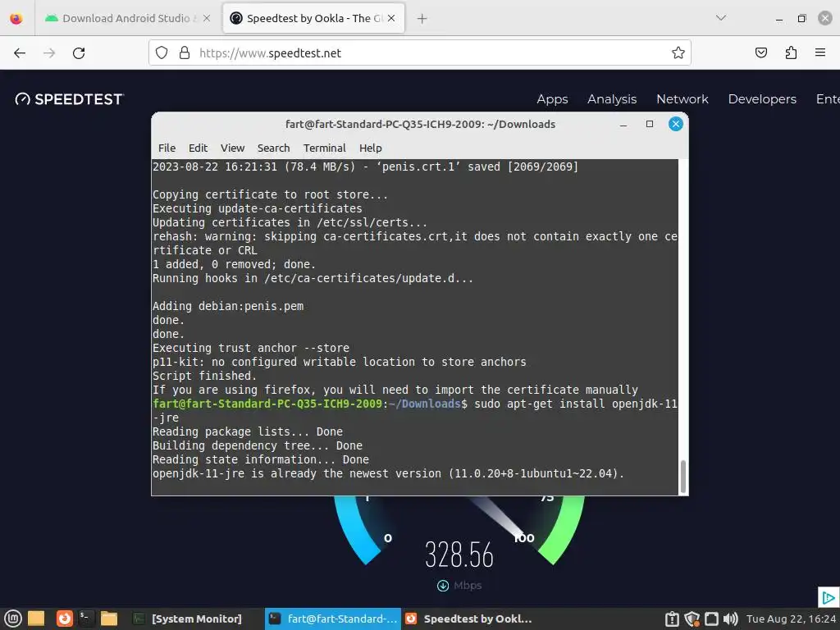The height and width of the screenshot is (630, 840).
Task: Click the terminal vertical scrollbar handle
Action: coord(683,477)
